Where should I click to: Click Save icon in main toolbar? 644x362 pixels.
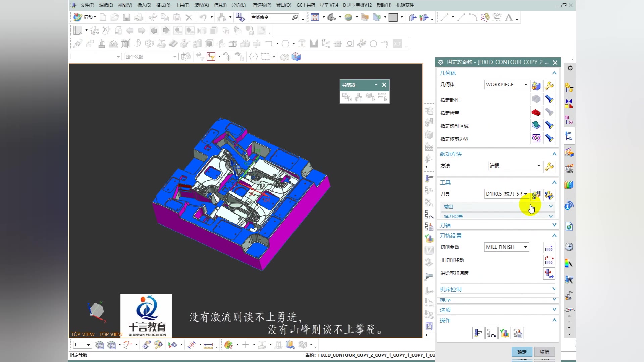(126, 17)
